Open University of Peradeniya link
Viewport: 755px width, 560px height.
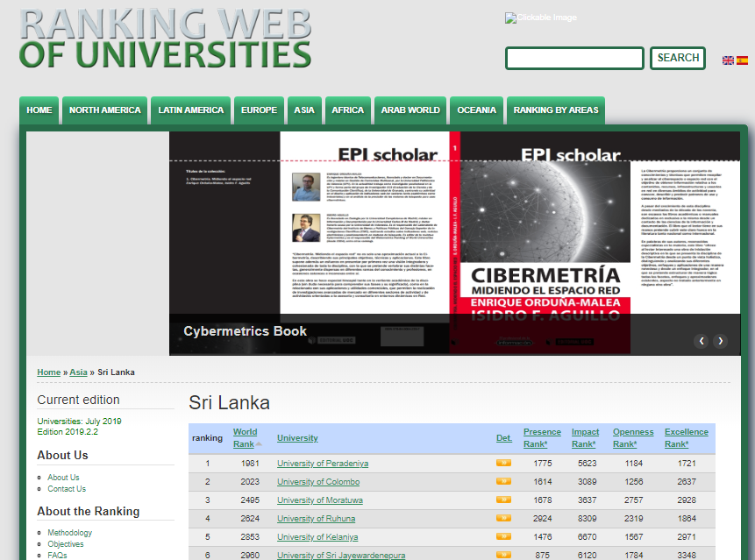pos(323,464)
